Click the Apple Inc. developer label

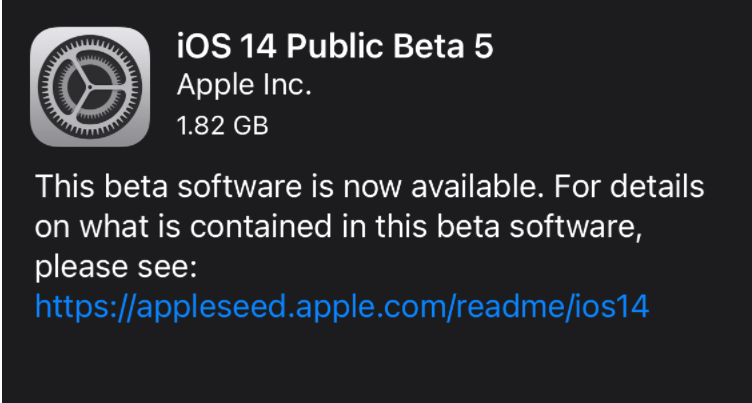coord(244,86)
